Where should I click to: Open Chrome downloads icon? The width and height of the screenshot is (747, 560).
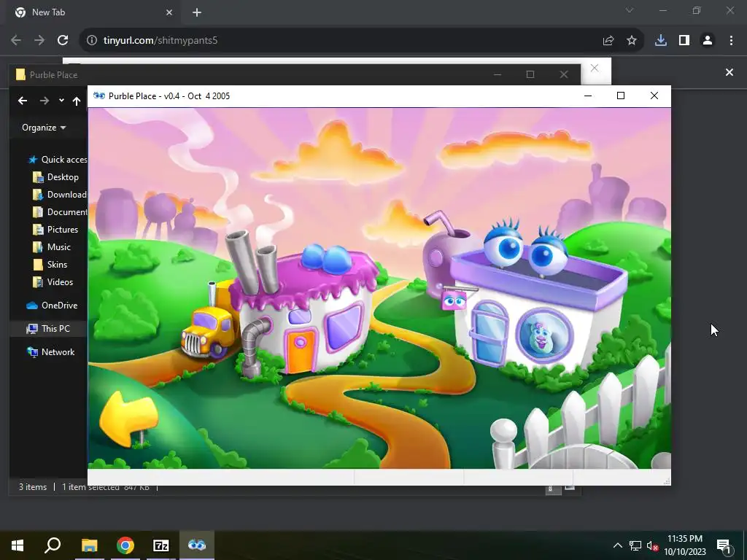661,41
